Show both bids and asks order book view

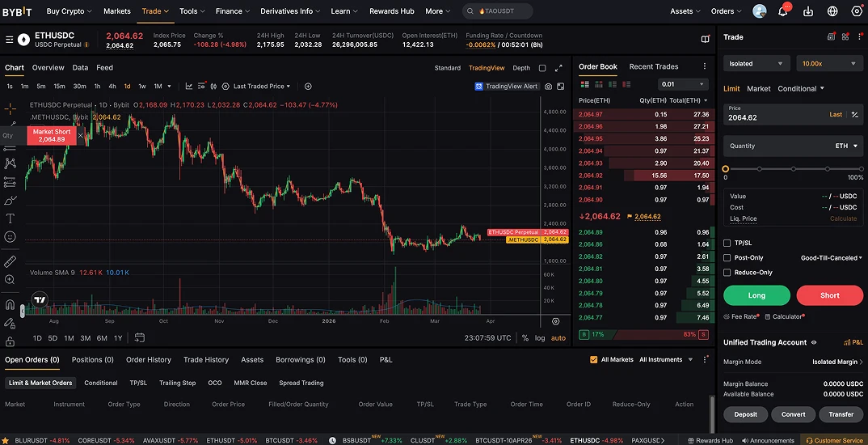tap(584, 84)
